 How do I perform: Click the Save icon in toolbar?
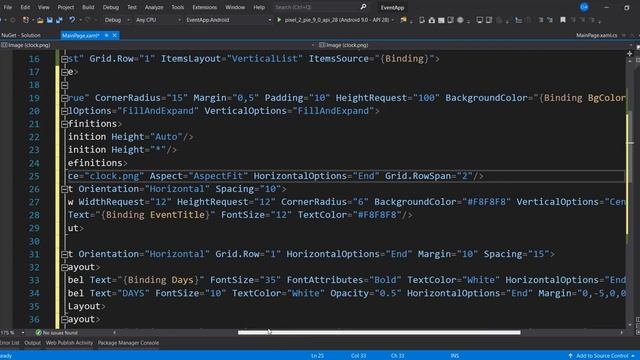[x=49, y=20]
